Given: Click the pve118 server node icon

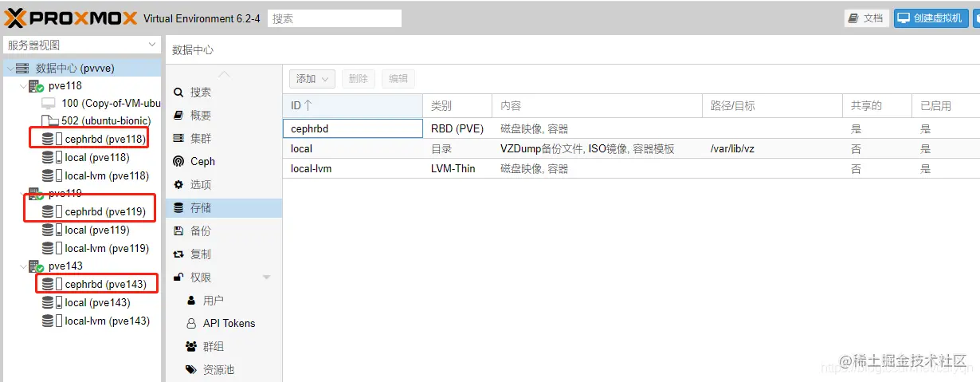Looking at the screenshot, I should [x=36, y=85].
